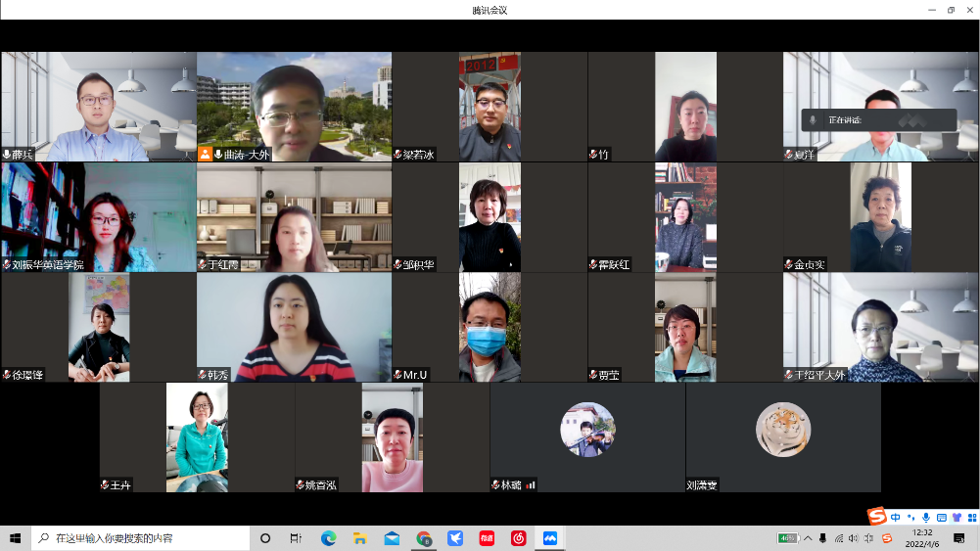Open Task View from the taskbar
The width and height of the screenshot is (980, 551).
point(296,538)
